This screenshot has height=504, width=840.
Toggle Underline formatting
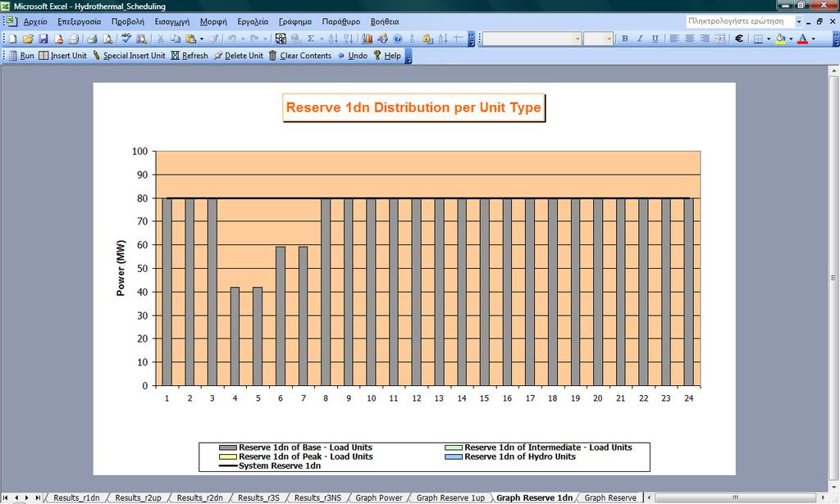pyautogui.click(x=655, y=39)
